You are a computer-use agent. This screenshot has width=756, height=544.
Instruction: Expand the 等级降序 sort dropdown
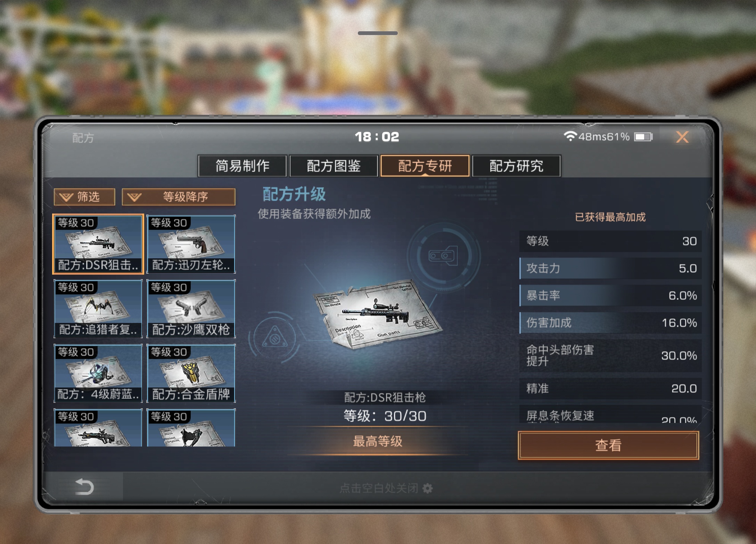point(179,197)
